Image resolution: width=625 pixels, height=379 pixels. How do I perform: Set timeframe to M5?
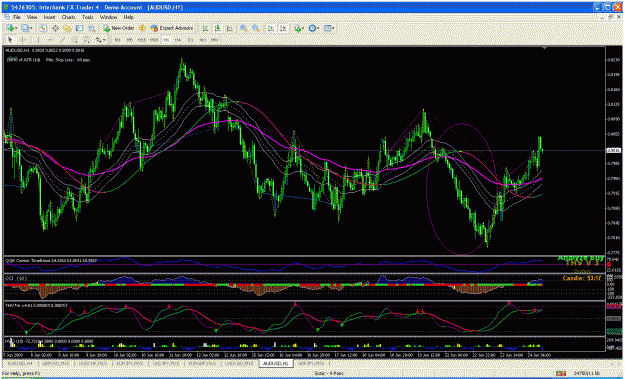coord(130,40)
